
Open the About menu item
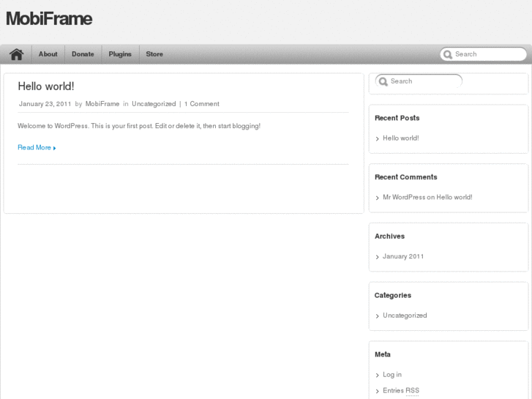pyautogui.click(x=48, y=54)
